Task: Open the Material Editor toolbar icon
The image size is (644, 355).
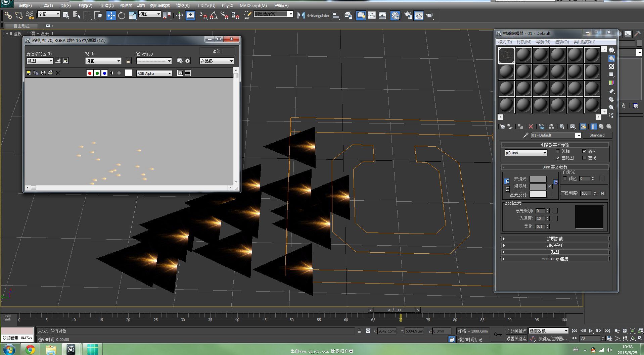Action: coord(395,15)
